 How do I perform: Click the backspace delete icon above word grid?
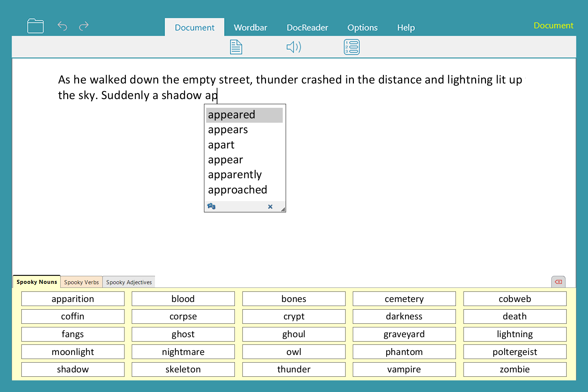(558, 282)
